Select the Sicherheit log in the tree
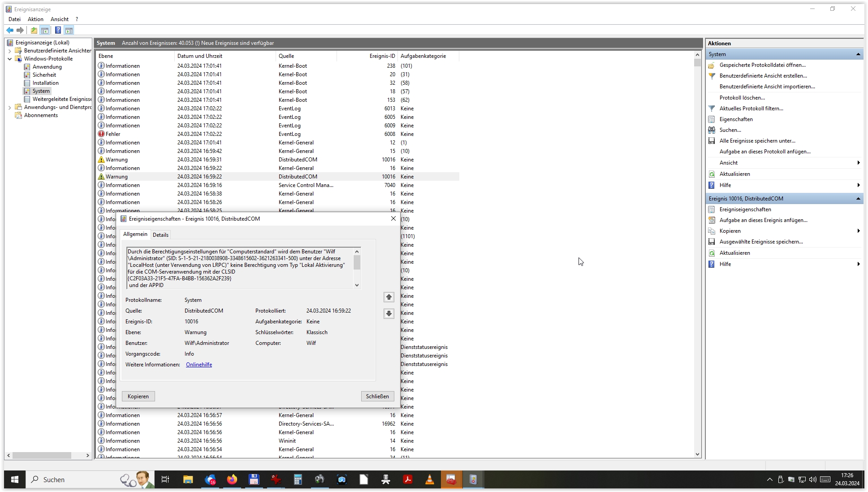 44,75
